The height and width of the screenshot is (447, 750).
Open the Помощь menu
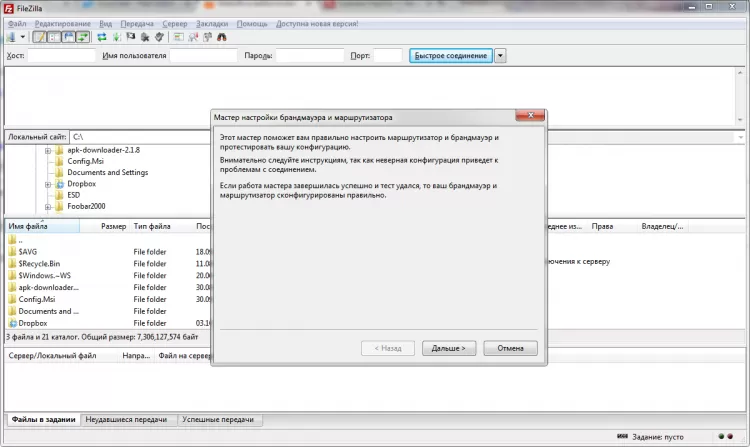252,23
